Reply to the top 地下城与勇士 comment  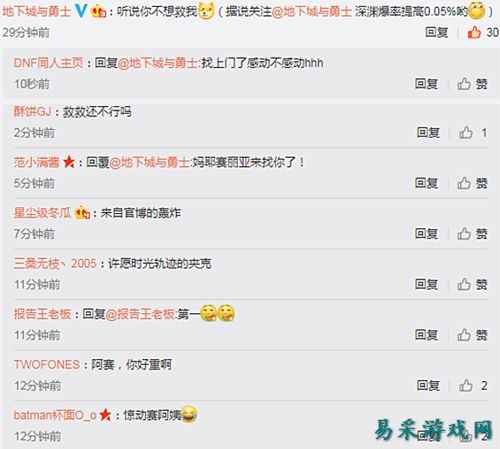(437, 32)
